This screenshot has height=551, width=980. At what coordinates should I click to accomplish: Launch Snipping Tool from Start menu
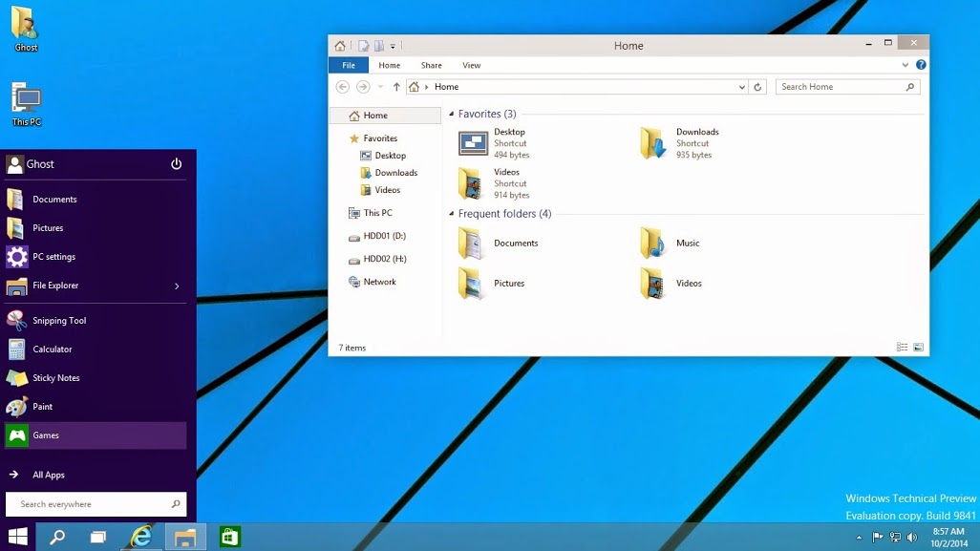coord(96,321)
